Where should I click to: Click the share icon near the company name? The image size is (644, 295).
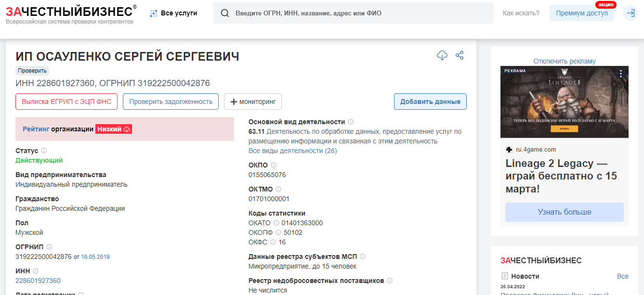[x=460, y=55]
